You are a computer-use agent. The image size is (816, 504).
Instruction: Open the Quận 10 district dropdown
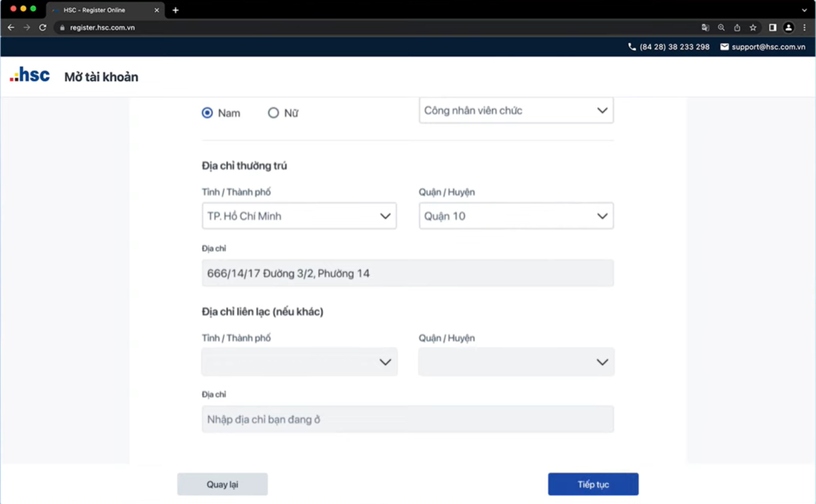[x=516, y=216]
